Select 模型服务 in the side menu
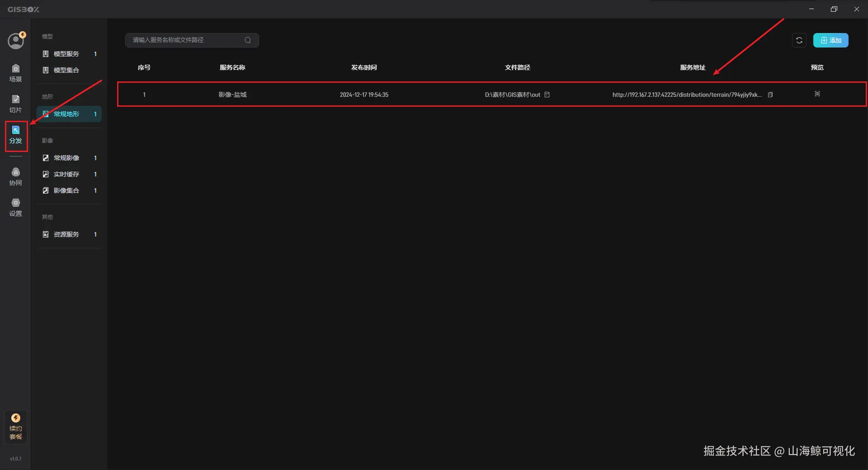The width and height of the screenshot is (868, 470). tap(69, 54)
